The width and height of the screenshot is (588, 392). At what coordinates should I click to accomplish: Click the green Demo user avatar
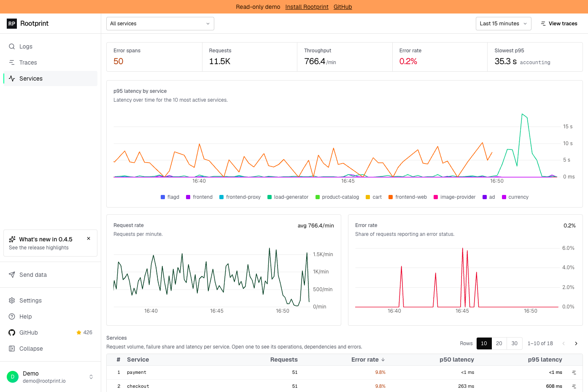[x=13, y=377]
